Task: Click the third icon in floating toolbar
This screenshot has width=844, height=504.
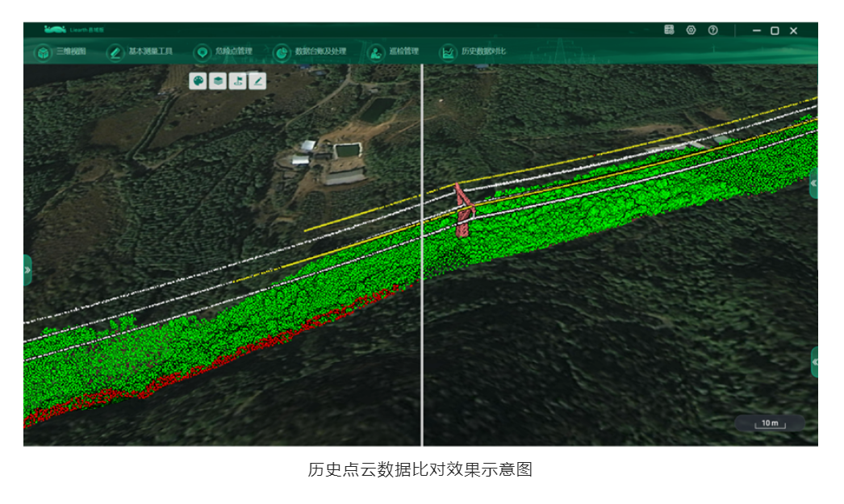Action: [237, 81]
